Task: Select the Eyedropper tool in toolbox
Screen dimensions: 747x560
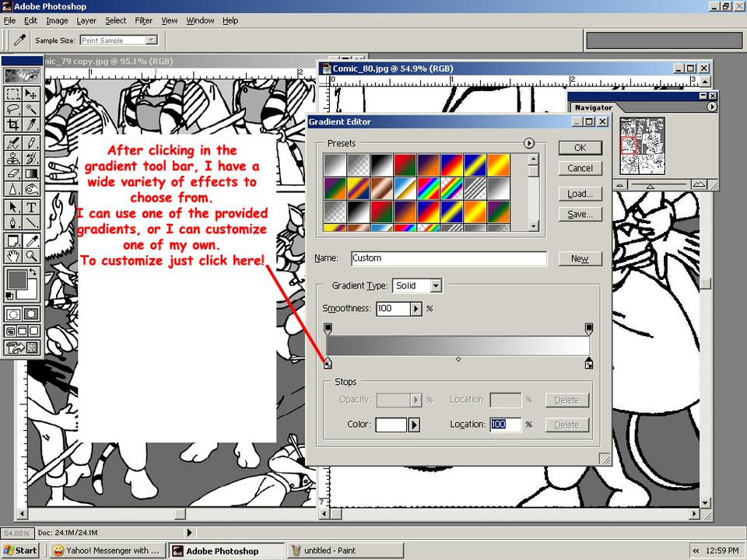Action: 31,240
